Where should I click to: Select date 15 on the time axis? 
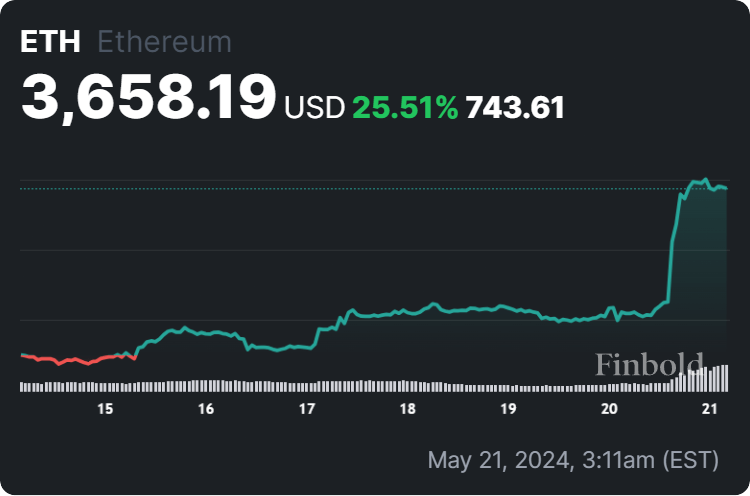[105, 409]
